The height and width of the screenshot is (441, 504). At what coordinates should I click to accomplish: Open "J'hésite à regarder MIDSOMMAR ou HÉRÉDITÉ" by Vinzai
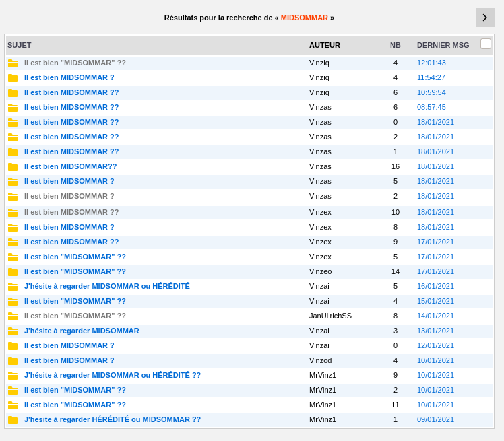pos(107,286)
